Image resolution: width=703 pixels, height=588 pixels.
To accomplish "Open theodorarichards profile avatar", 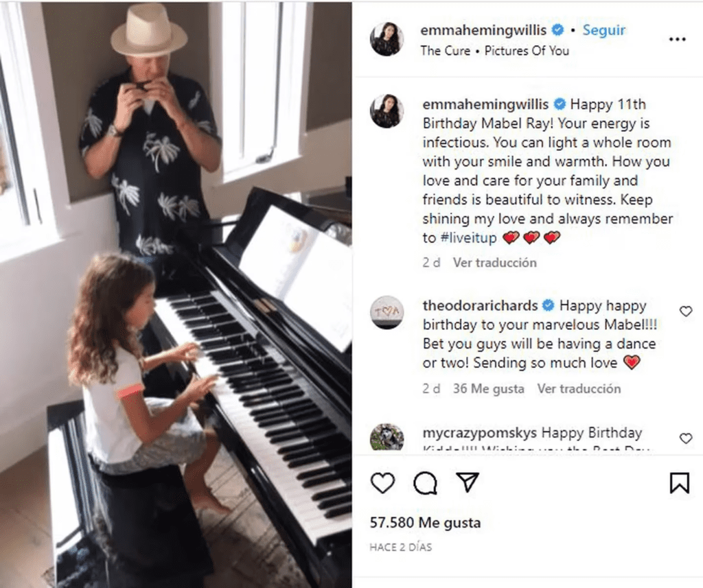I will [387, 312].
